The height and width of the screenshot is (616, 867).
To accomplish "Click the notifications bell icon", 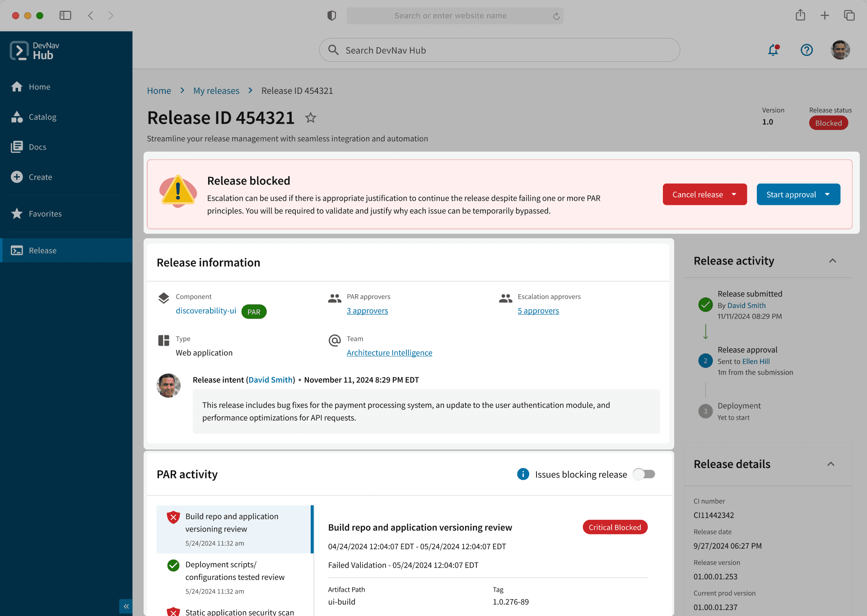I will click(x=773, y=50).
